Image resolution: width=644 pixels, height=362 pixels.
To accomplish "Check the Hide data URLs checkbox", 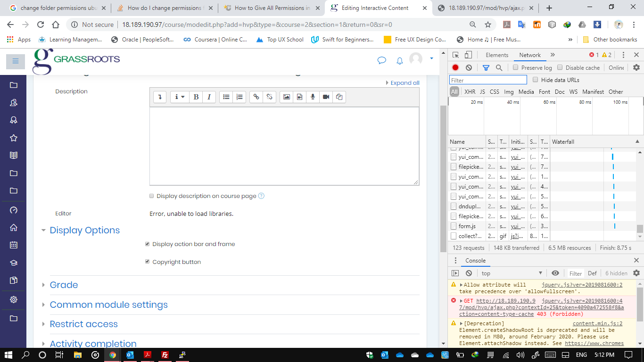I will (535, 80).
